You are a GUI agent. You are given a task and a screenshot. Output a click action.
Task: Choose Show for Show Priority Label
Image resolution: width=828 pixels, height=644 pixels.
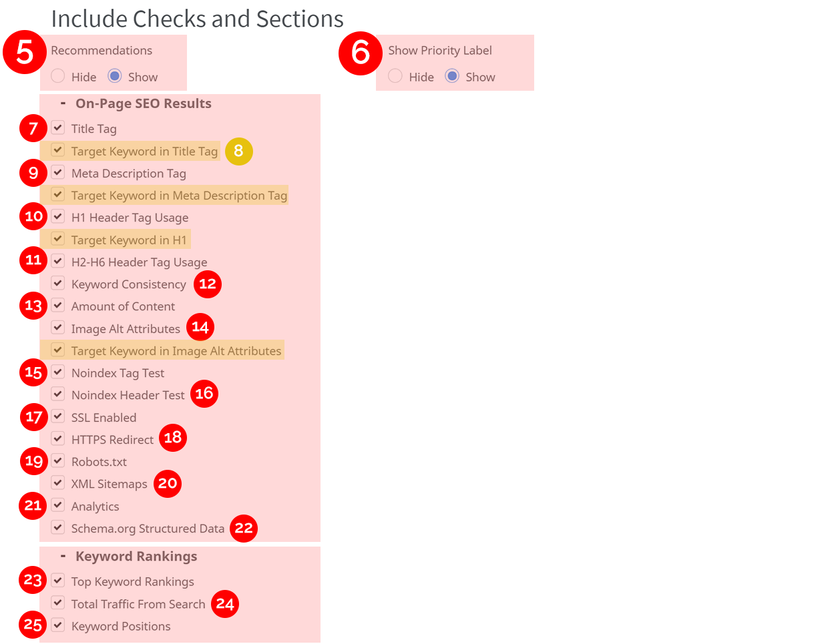point(452,76)
